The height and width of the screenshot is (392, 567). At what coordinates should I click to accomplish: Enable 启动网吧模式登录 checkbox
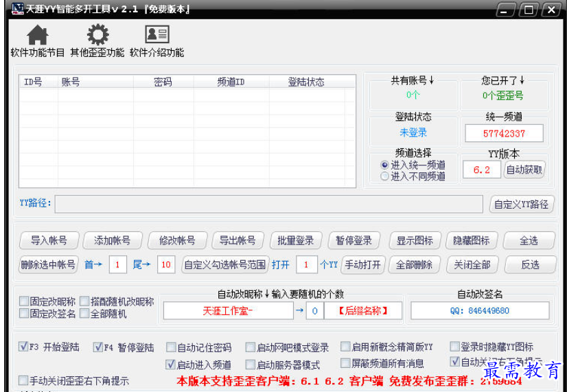point(251,347)
